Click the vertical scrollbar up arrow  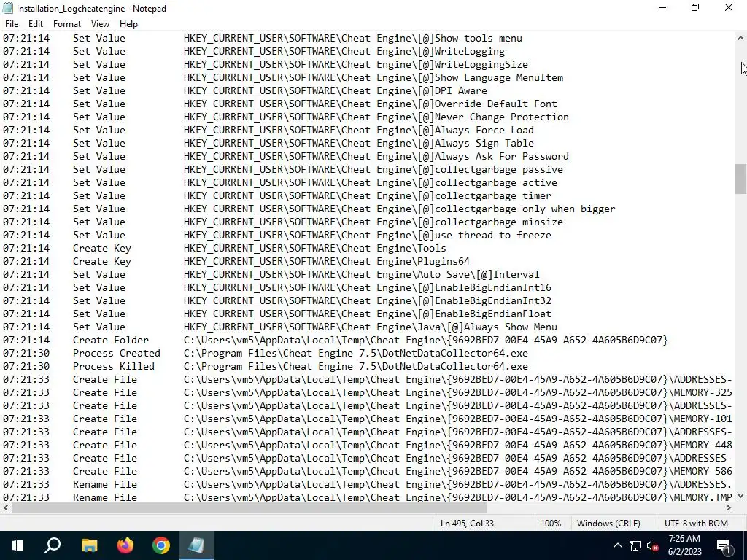coord(740,38)
